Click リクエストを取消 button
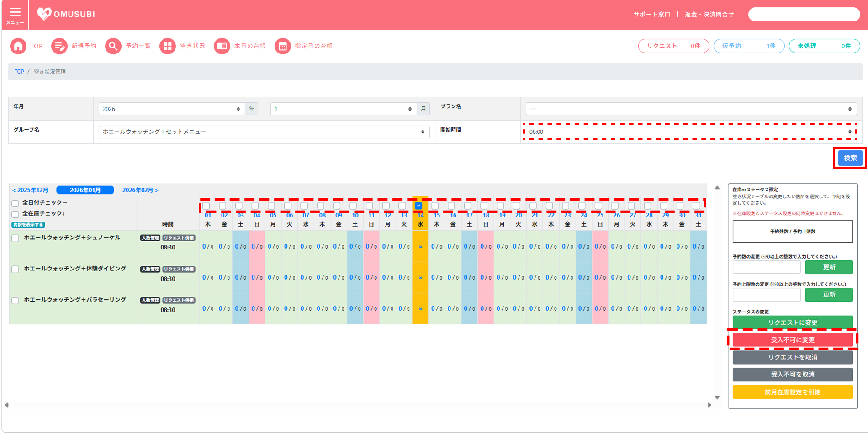868x434 pixels. point(793,357)
